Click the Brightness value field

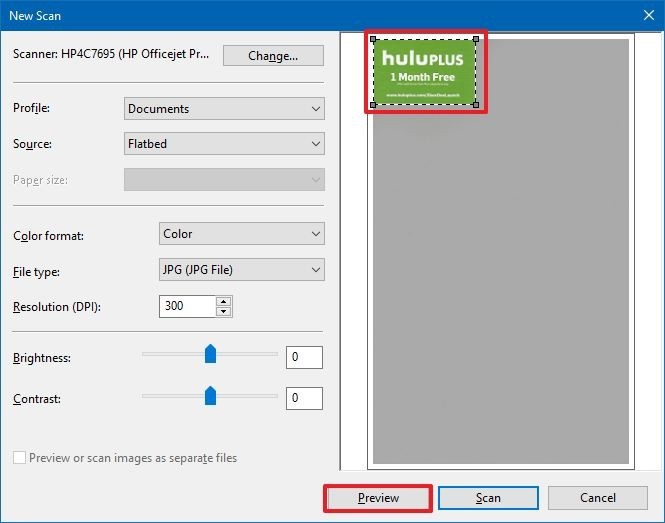[x=304, y=358]
